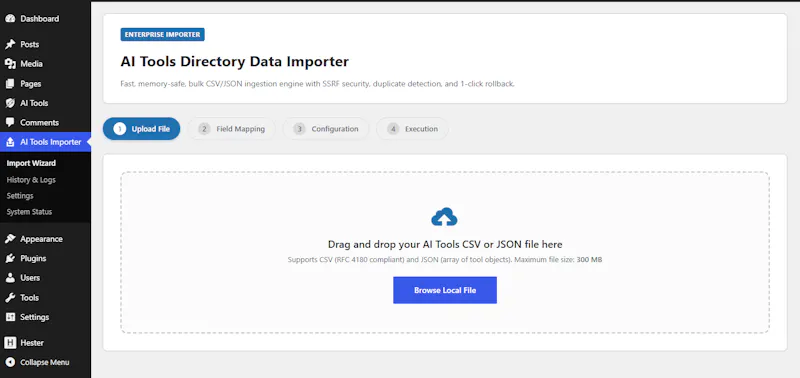This screenshot has height=378, width=800.
Task: Open the Appearance menu item
Action: coord(45,239)
